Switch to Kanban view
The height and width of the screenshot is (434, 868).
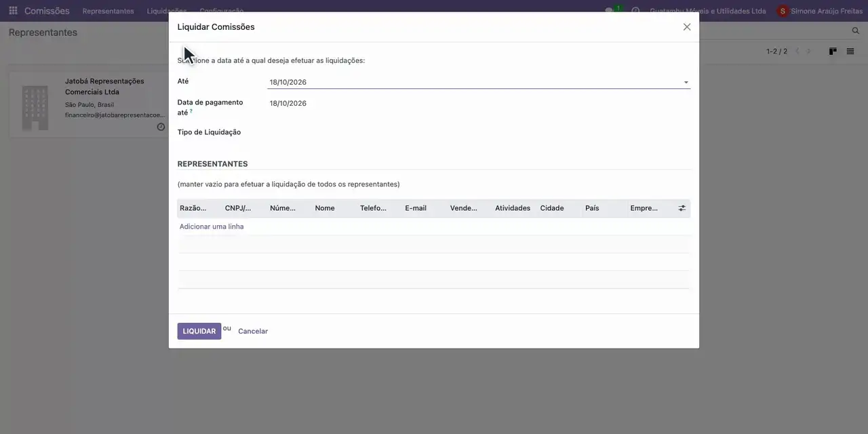tap(833, 52)
